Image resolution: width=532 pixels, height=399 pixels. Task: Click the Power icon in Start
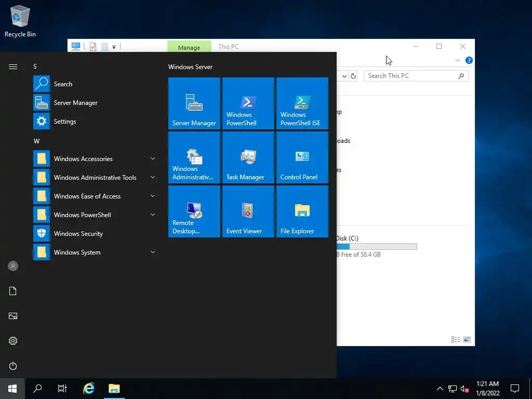[x=13, y=366]
